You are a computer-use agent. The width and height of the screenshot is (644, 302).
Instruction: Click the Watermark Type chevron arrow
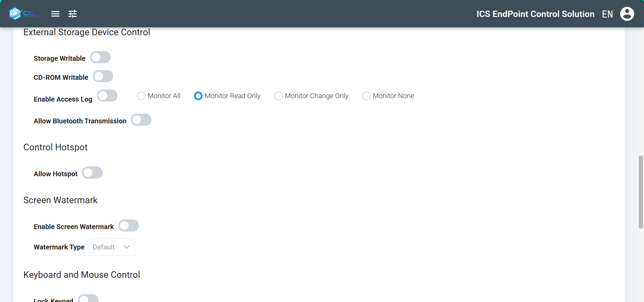pos(127,247)
